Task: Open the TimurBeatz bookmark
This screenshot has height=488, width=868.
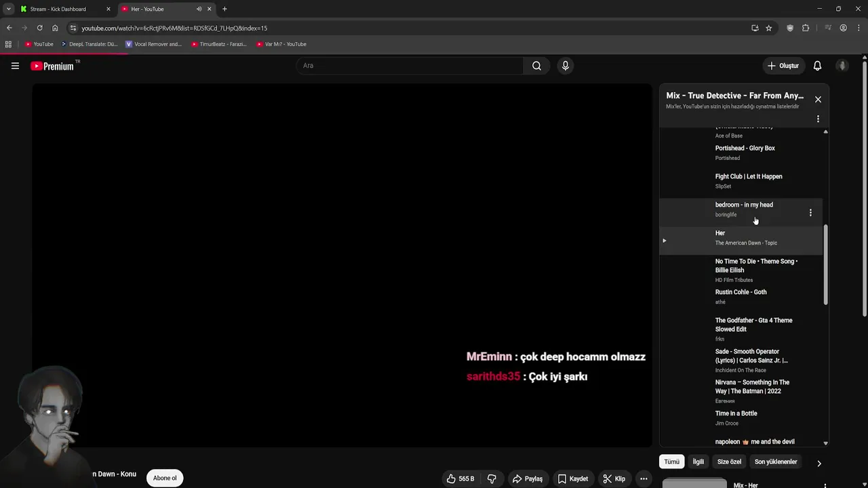Action: 218,44
